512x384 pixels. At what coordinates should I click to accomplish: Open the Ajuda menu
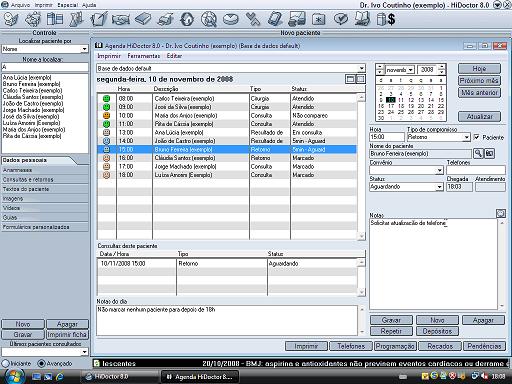pyautogui.click(x=89, y=5)
